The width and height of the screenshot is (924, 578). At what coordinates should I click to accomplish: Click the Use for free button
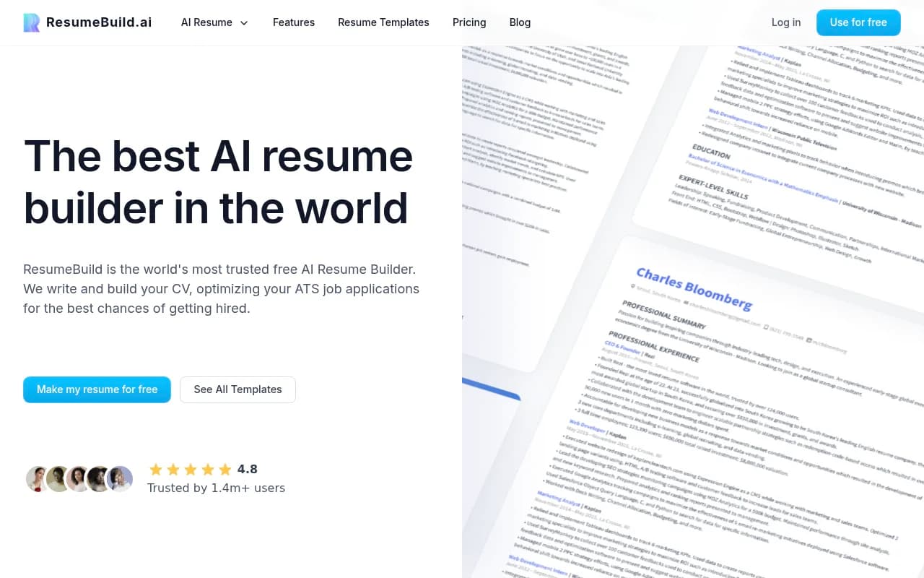(x=858, y=22)
